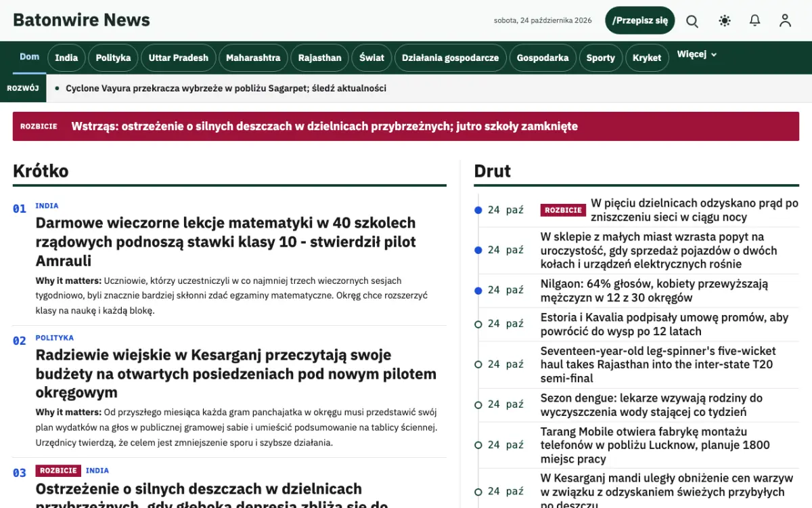The height and width of the screenshot is (508, 812).
Task: Click timeline dot beside Nilgaon wire item
Action: pos(478,291)
